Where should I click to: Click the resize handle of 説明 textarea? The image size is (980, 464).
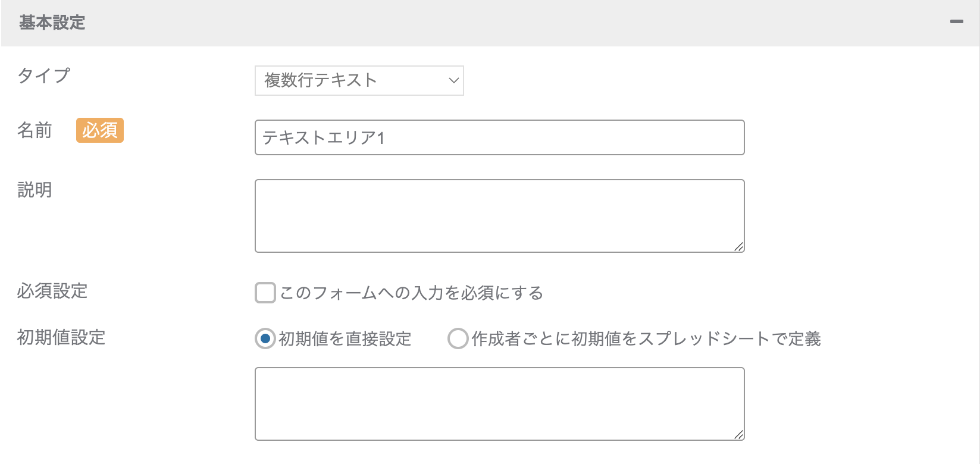click(x=738, y=246)
